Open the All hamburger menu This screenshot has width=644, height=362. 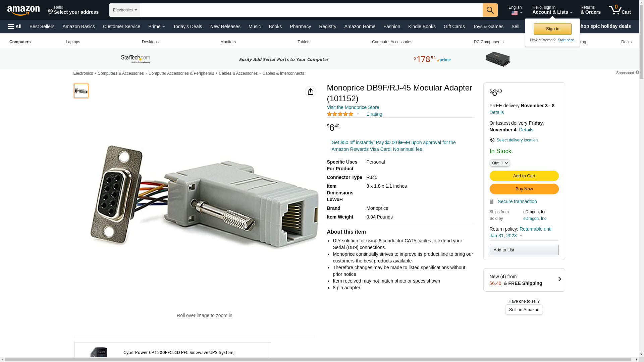[x=15, y=26]
